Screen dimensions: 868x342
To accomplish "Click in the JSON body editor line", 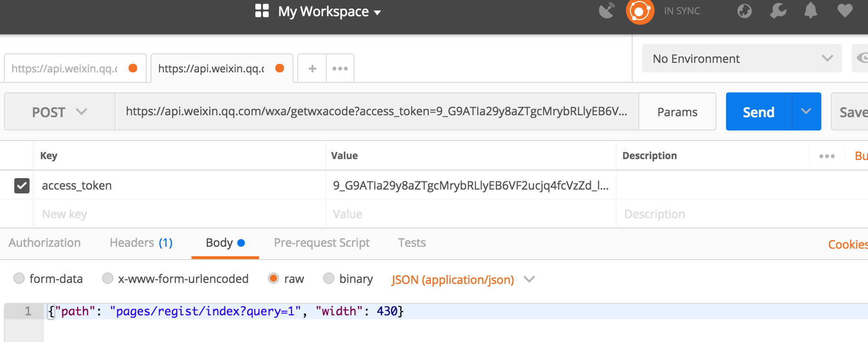I will click(x=456, y=311).
